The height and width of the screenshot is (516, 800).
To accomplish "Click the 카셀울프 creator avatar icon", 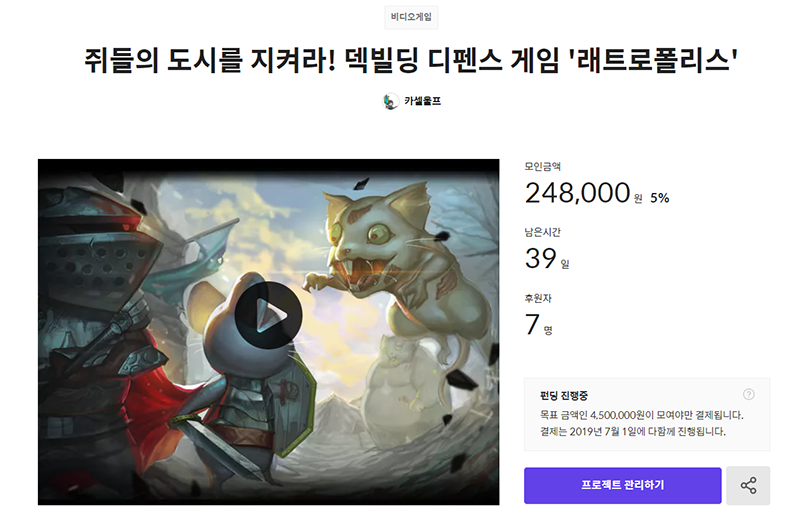I will pyautogui.click(x=390, y=101).
